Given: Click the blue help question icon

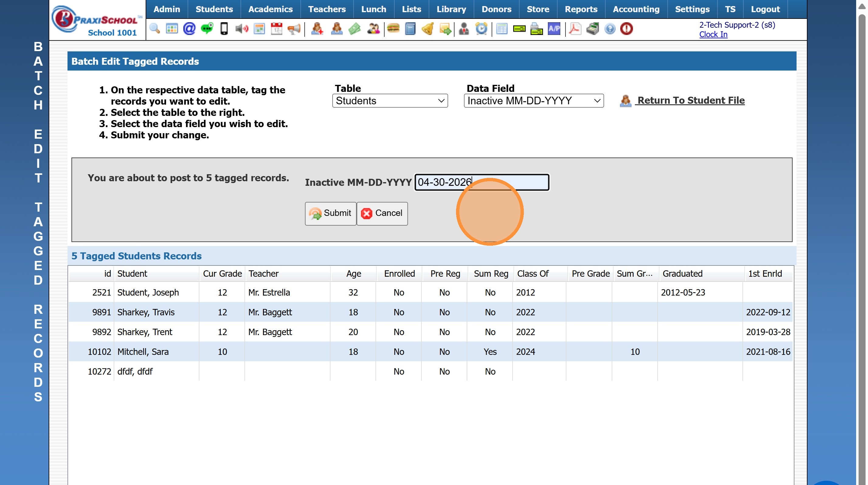Looking at the screenshot, I should (610, 29).
